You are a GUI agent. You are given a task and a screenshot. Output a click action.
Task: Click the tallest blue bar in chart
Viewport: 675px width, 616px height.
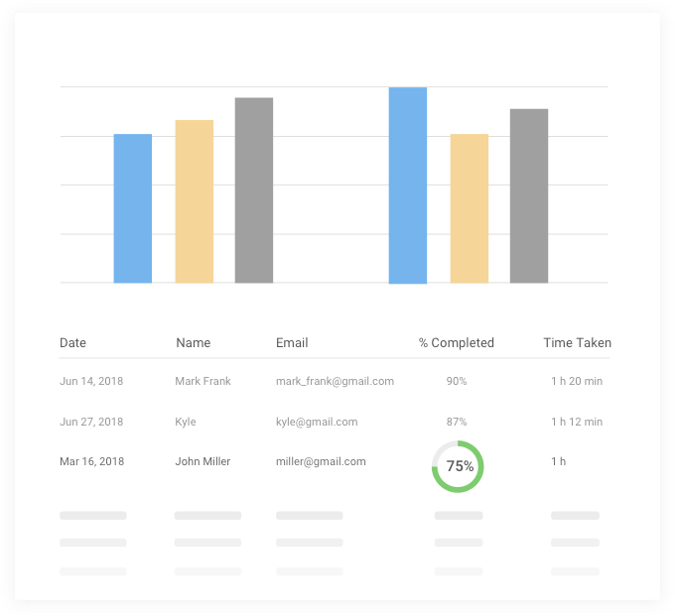click(408, 185)
